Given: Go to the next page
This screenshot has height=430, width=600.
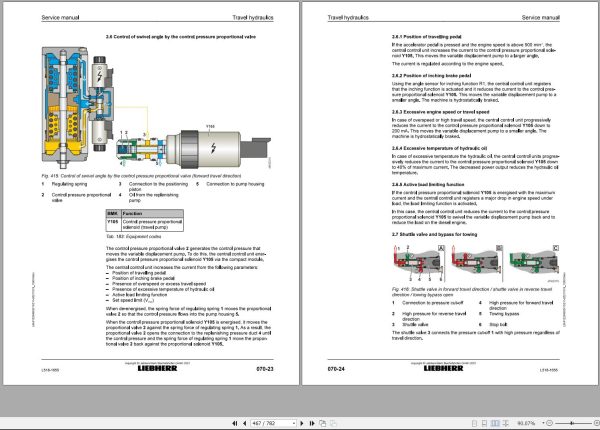Looking at the screenshot, I should [x=302, y=423].
